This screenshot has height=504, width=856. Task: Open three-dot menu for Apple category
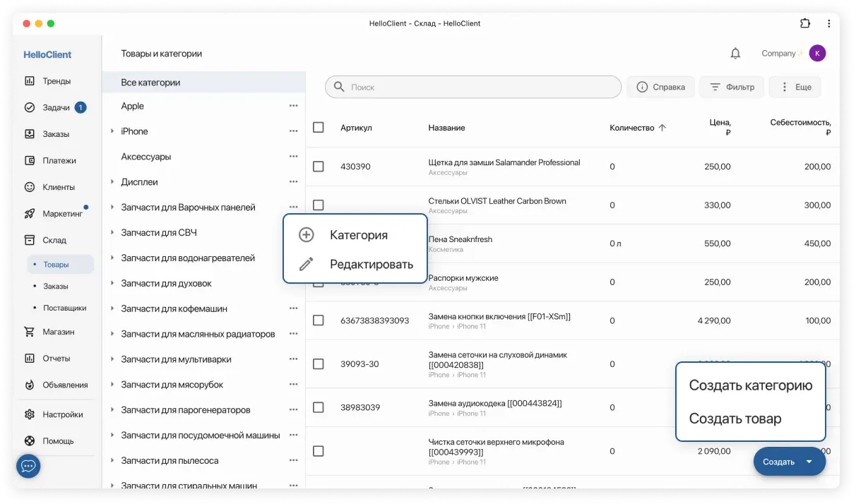point(293,106)
